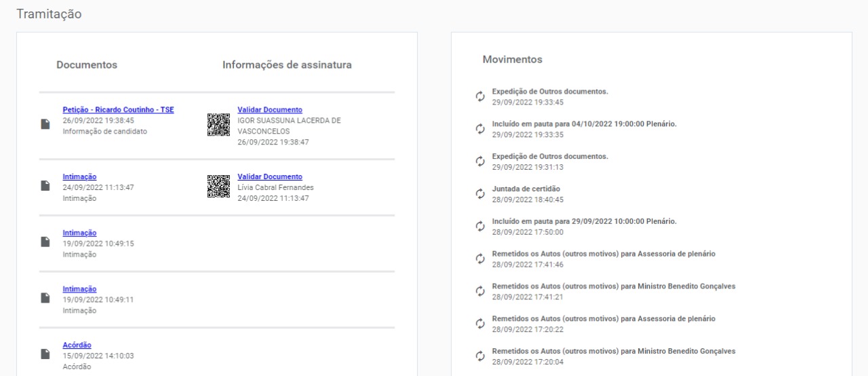Select the movement Incluído em pauta para 04/10/2022
The width and height of the screenshot is (868, 376).
coord(584,124)
